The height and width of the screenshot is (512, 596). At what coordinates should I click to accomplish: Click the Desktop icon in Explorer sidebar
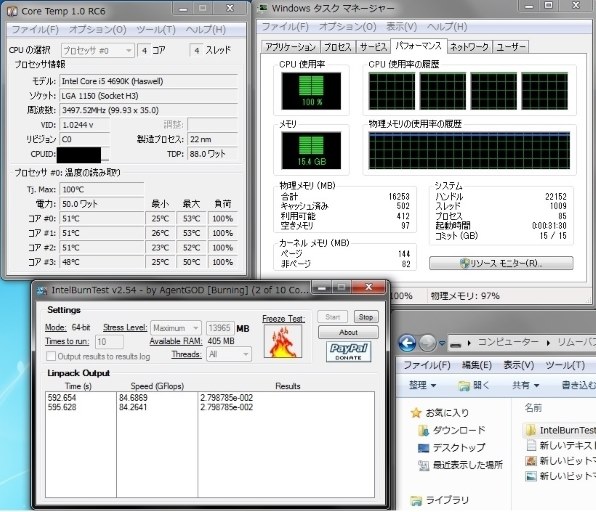coord(423,448)
